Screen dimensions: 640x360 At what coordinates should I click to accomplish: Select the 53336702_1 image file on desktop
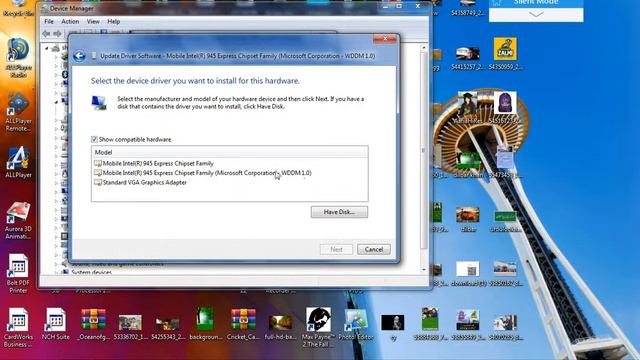click(x=131, y=327)
